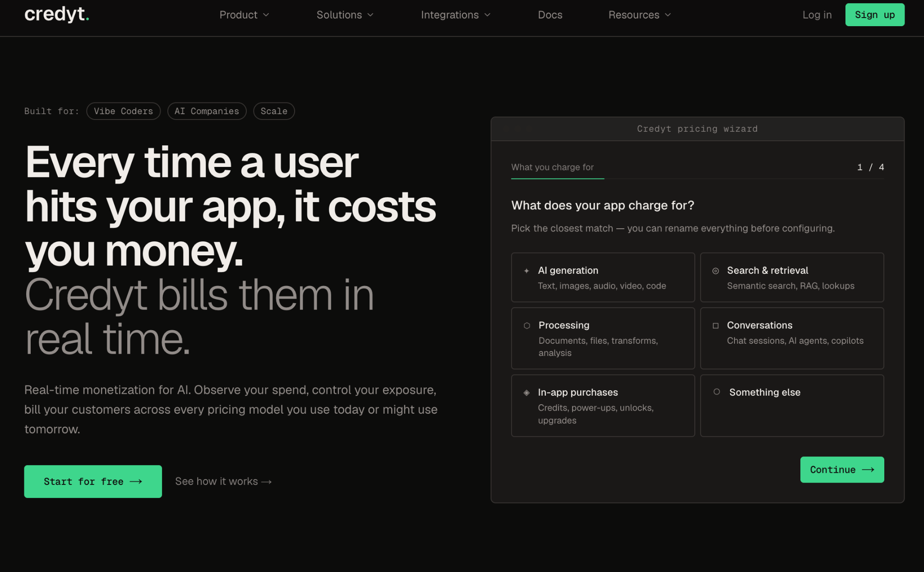The height and width of the screenshot is (572, 924).
Task: Choose the Processing option
Action: point(603,338)
